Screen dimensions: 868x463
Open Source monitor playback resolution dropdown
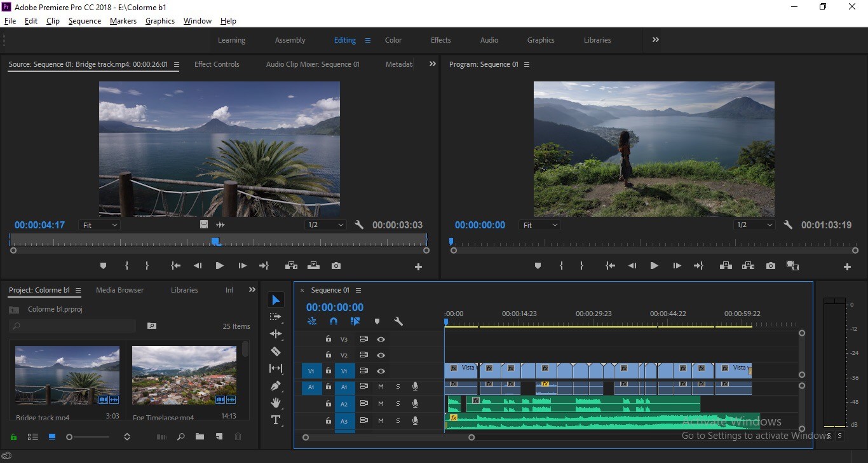pyautogui.click(x=325, y=225)
